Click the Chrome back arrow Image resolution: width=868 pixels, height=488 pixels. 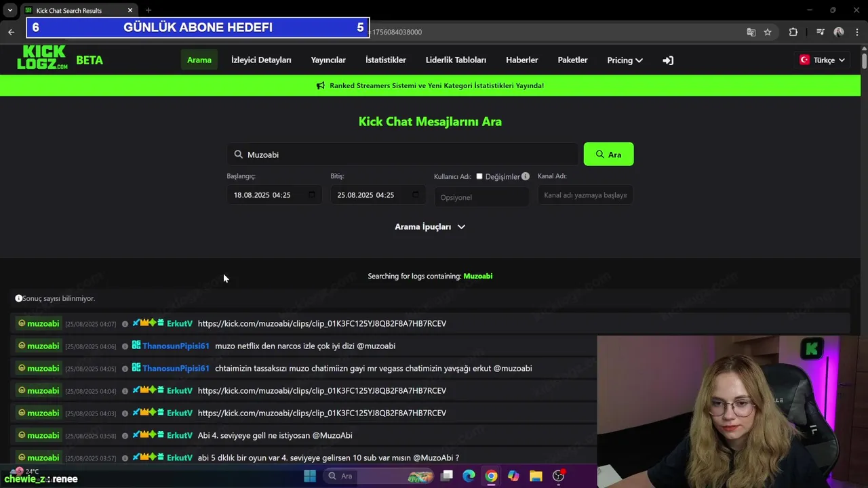point(11,32)
